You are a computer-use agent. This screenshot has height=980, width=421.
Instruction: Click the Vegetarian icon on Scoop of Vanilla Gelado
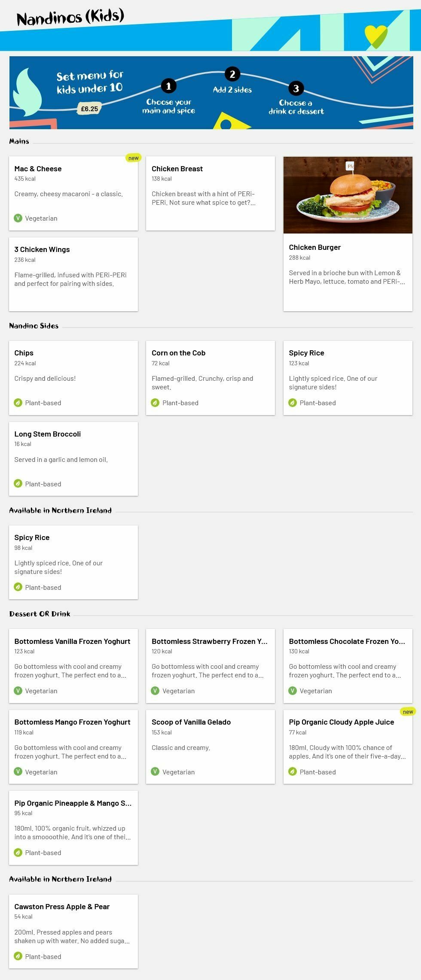pos(155,772)
